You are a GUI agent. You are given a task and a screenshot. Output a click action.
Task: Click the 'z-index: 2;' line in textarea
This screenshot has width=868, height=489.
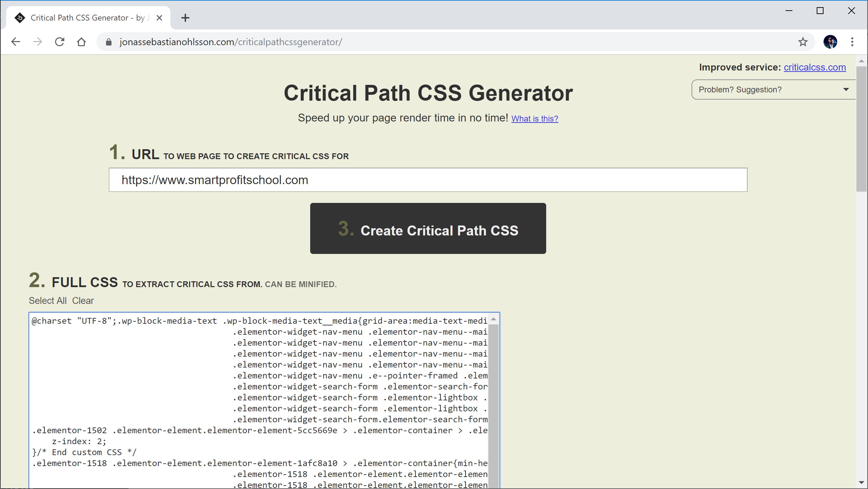(79, 441)
